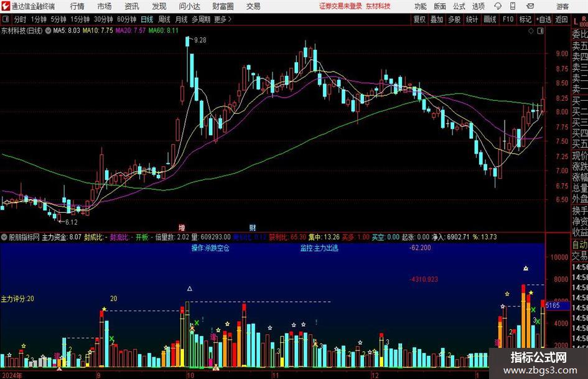Click the 叠加 overlay toolbar button
This screenshot has height=379, width=588.
[437, 19]
